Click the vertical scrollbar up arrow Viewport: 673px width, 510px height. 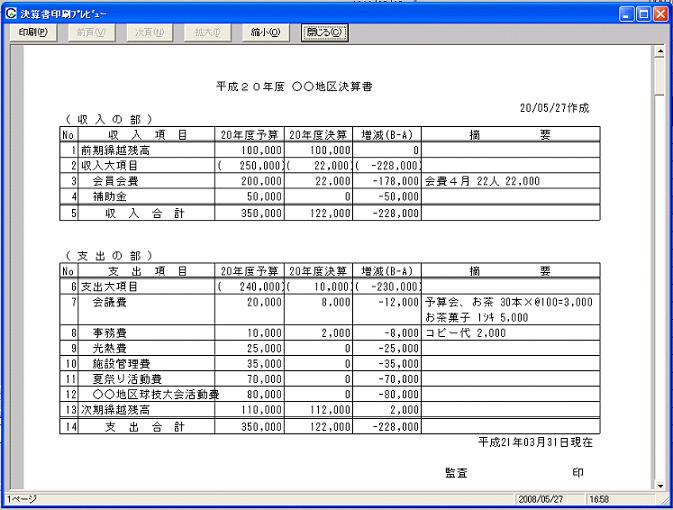click(660, 50)
